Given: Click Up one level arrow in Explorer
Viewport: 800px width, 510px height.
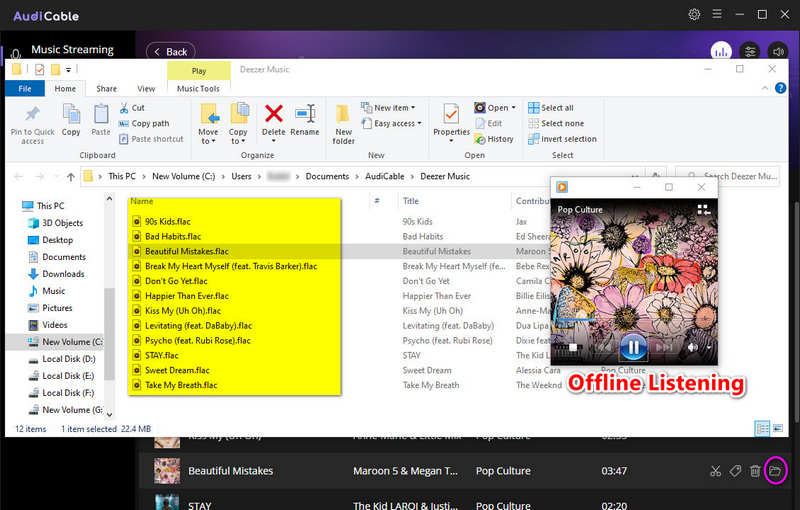Looking at the screenshot, I should click(70, 176).
